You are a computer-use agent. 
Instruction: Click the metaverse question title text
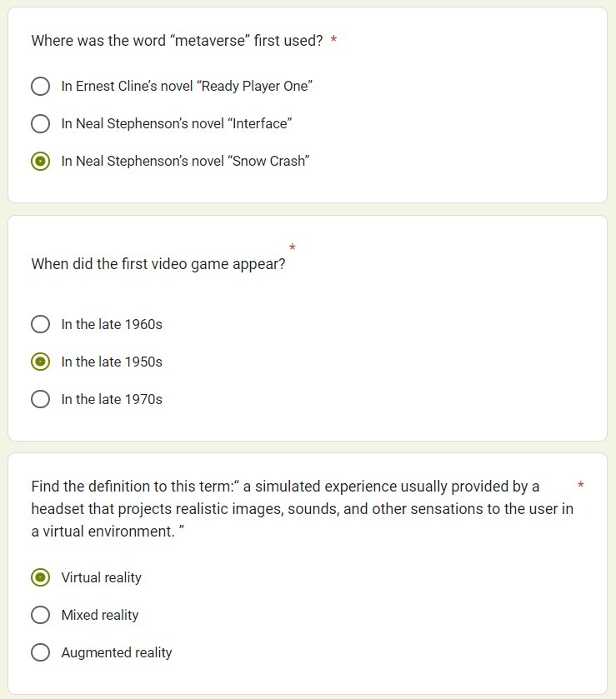[x=177, y=41]
